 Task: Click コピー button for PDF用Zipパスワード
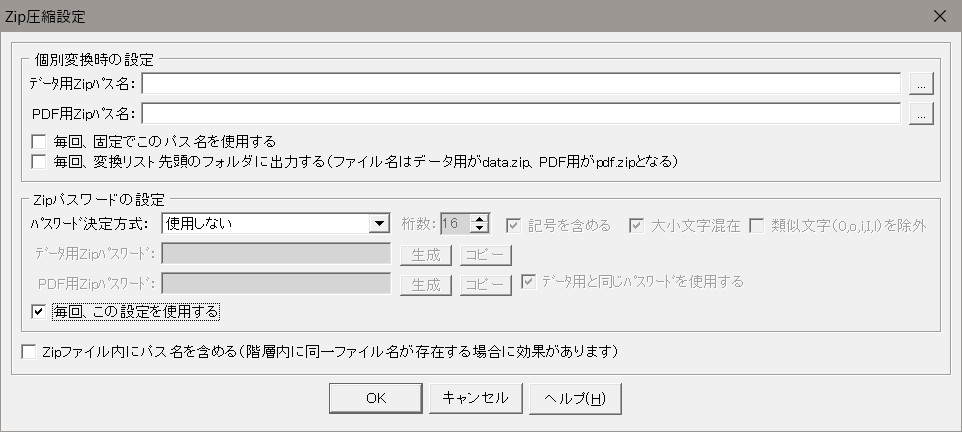(x=486, y=285)
